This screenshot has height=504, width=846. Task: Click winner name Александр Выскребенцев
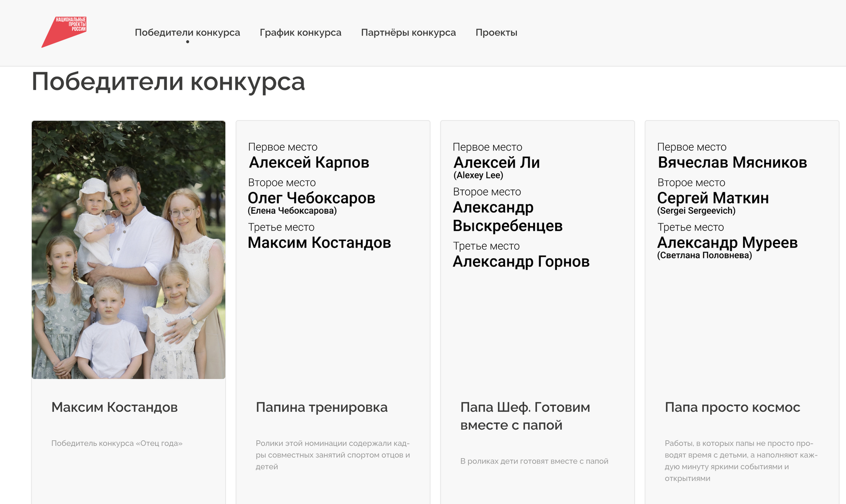(x=507, y=216)
